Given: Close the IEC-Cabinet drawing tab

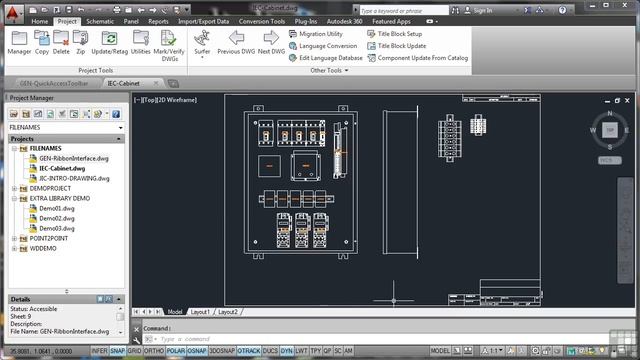Looking at the screenshot, I should tap(156, 83).
